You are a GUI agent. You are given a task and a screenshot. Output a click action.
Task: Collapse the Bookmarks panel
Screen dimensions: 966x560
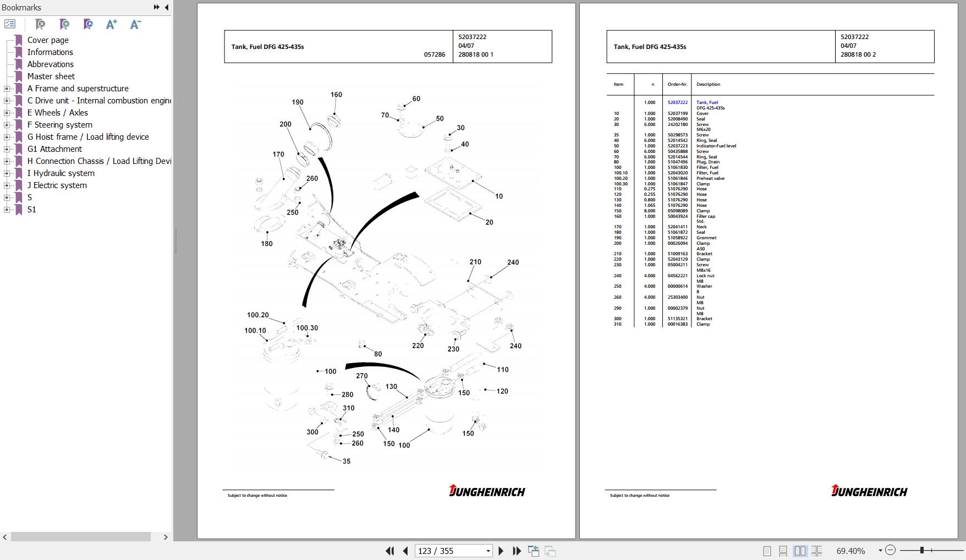pos(167,7)
